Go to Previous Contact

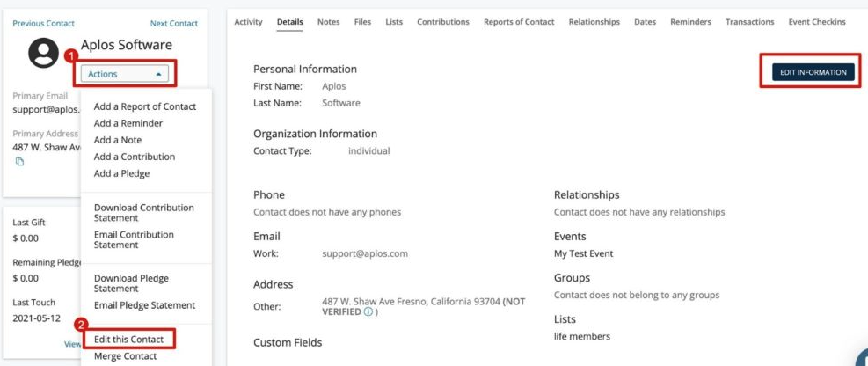coord(44,23)
